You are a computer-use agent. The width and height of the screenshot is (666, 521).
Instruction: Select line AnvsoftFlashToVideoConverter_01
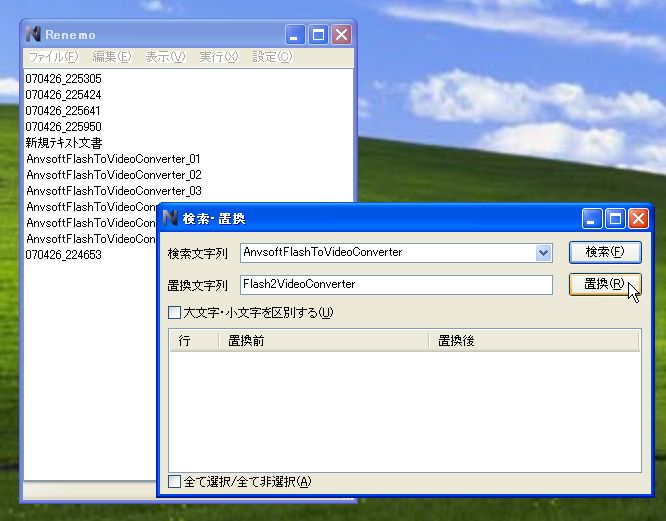(x=113, y=159)
